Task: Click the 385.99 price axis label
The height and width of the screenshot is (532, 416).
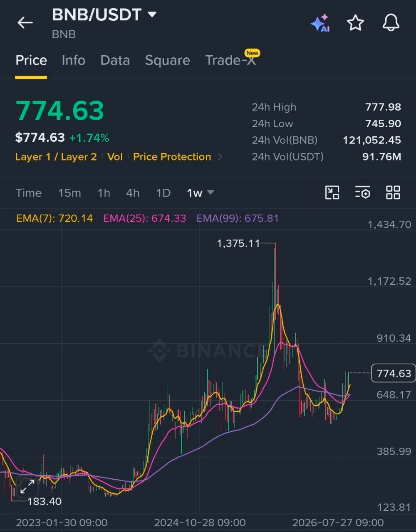Action: coord(394,451)
